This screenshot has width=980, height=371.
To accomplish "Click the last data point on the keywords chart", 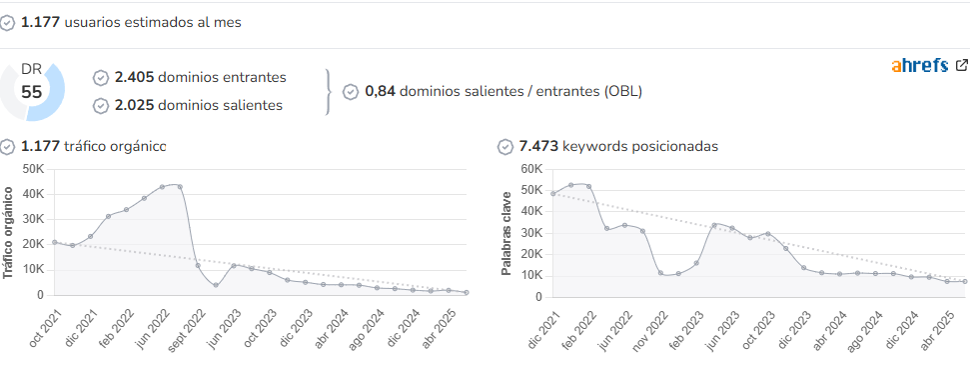I will pyautogui.click(x=965, y=282).
